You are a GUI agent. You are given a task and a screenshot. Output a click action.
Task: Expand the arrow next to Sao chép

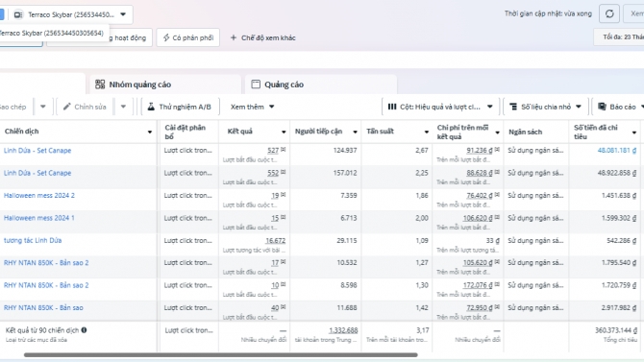(x=42, y=107)
